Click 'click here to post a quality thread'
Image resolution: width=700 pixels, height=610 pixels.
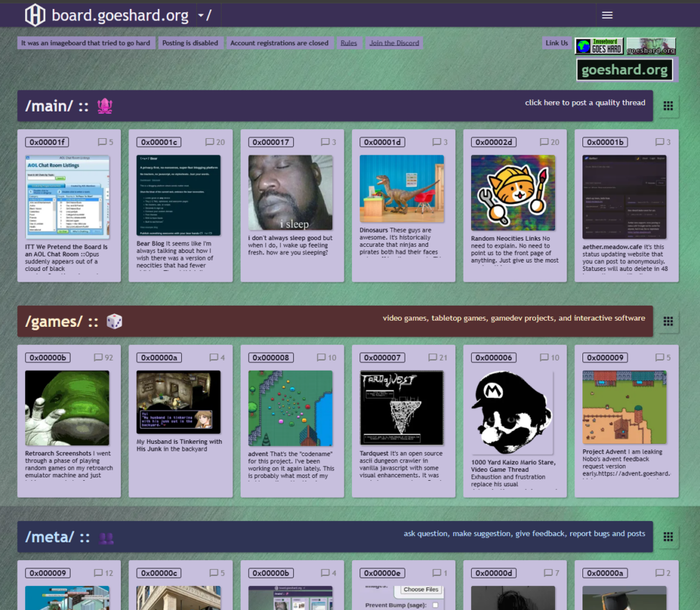point(584,103)
